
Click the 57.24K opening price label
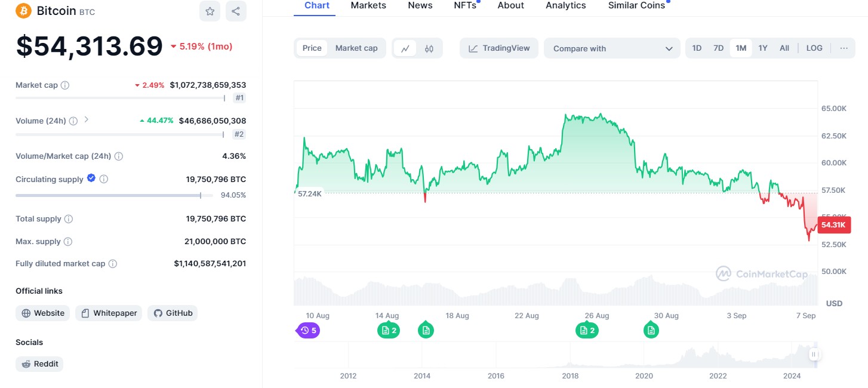coord(310,193)
